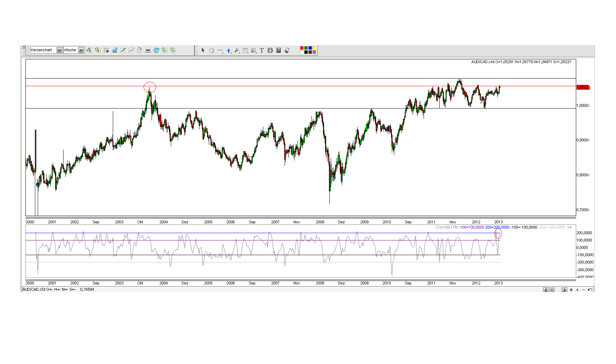Pick the dark red color swatch
The height and width of the screenshot is (364, 616).
[x=310, y=52]
